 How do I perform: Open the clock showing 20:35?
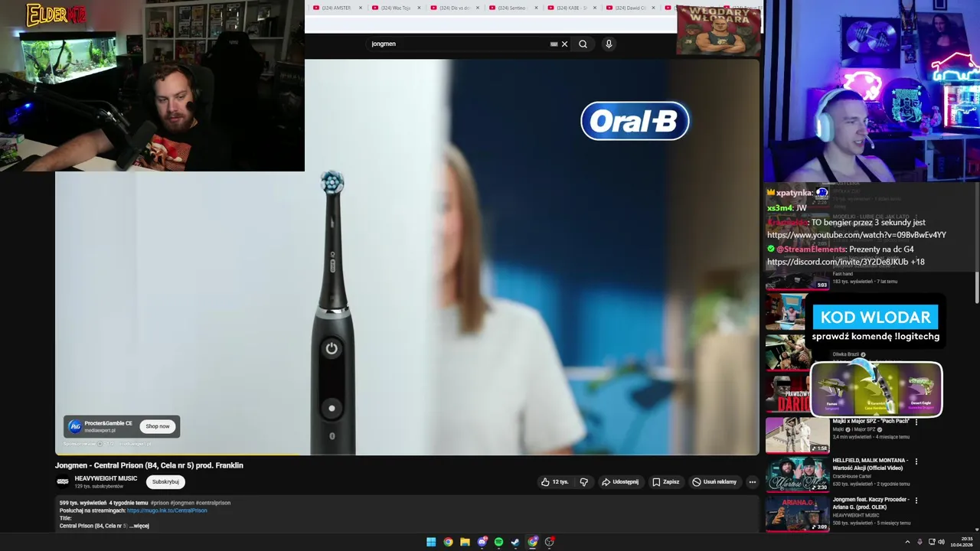click(x=961, y=542)
